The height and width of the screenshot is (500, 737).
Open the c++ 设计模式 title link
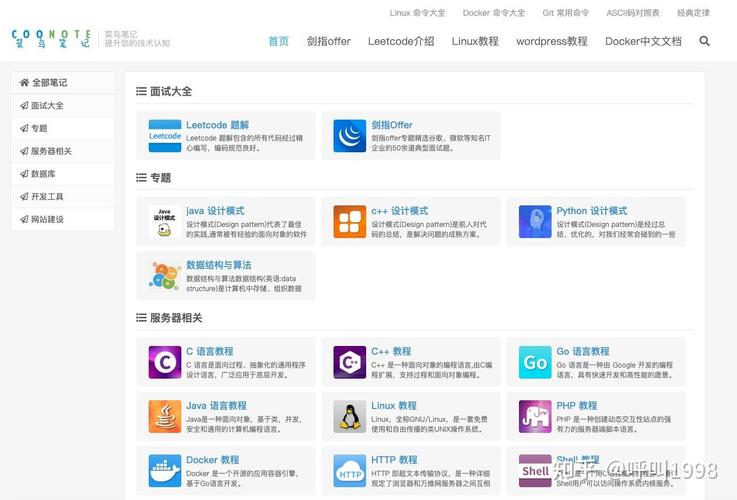(x=400, y=211)
